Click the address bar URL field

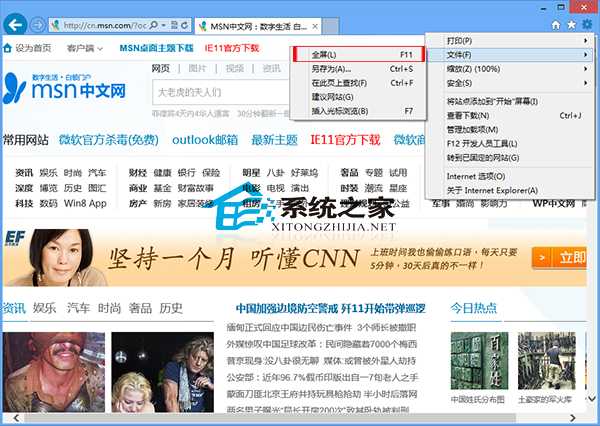pyautogui.click(x=104, y=25)
